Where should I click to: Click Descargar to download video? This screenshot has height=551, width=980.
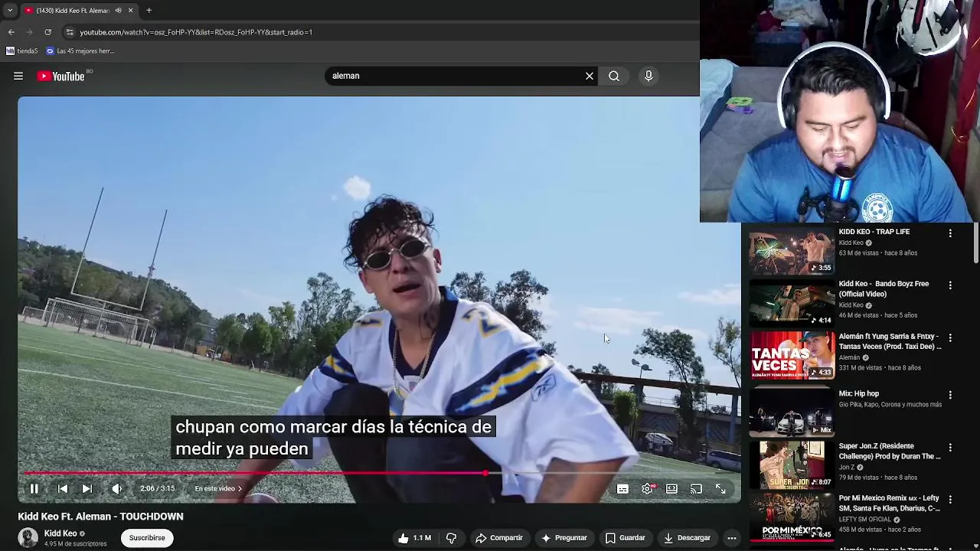[687, 538]
